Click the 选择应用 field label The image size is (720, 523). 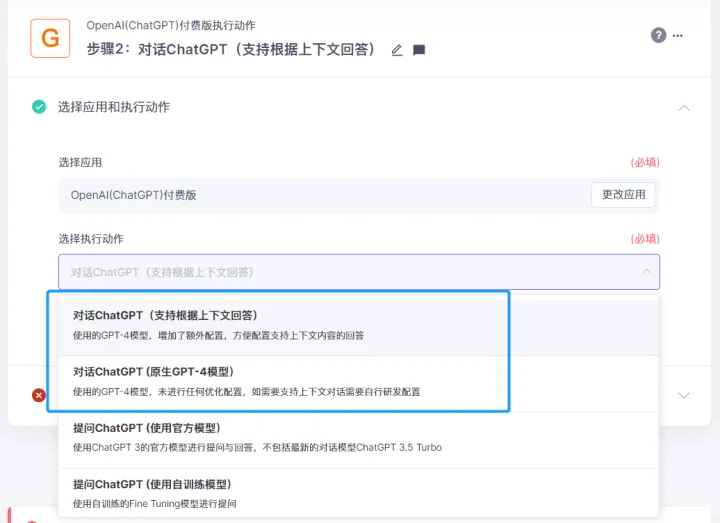point(80,163)
